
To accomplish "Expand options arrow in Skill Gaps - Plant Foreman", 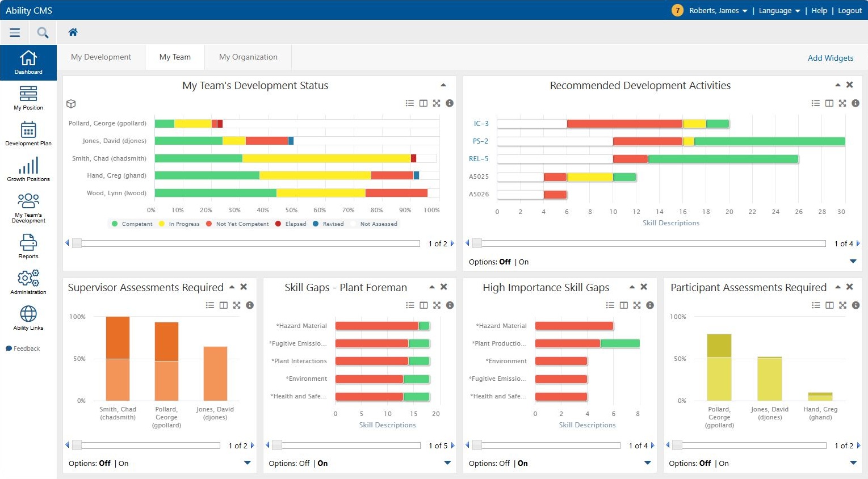I will (x=447, y=463).
